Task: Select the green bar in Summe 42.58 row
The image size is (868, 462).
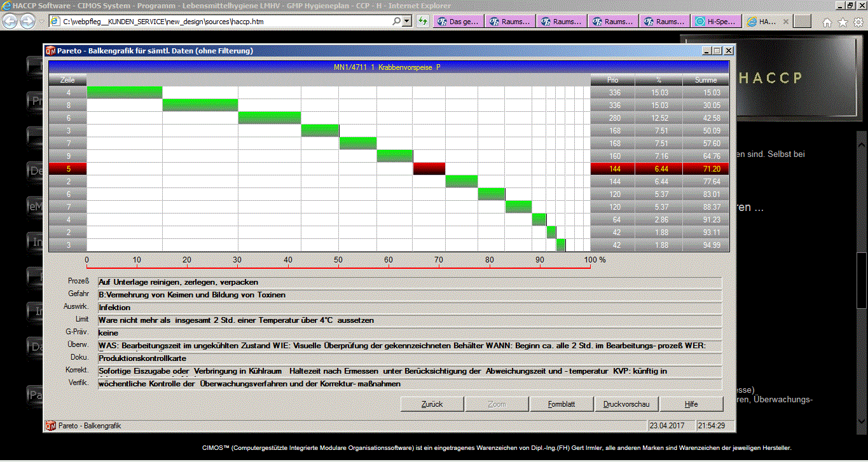Action: [270, 118]
